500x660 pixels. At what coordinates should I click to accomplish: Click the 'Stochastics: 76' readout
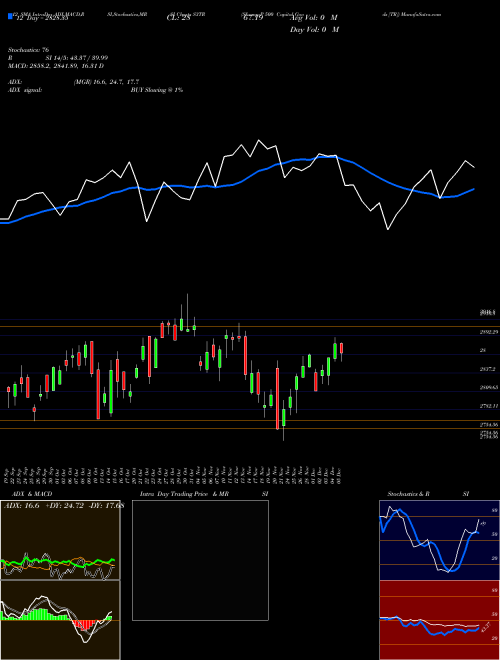pyautogui.click(x=28, y=50)
